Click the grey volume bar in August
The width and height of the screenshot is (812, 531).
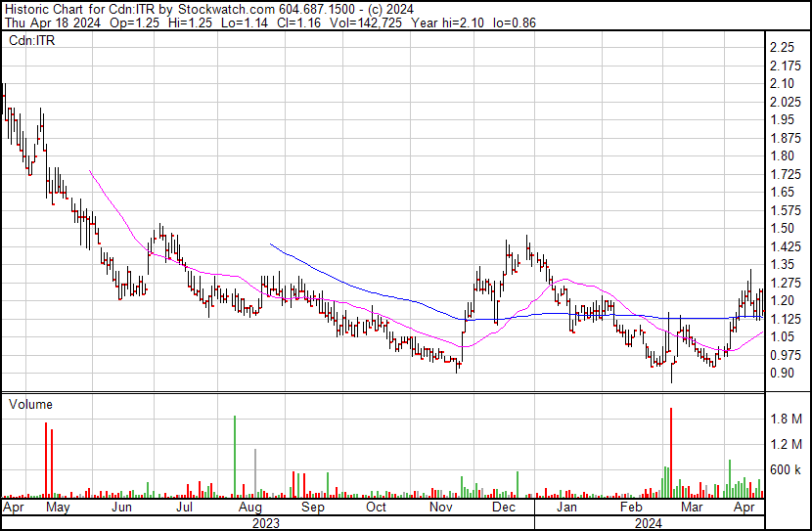[x=255, y=473]
